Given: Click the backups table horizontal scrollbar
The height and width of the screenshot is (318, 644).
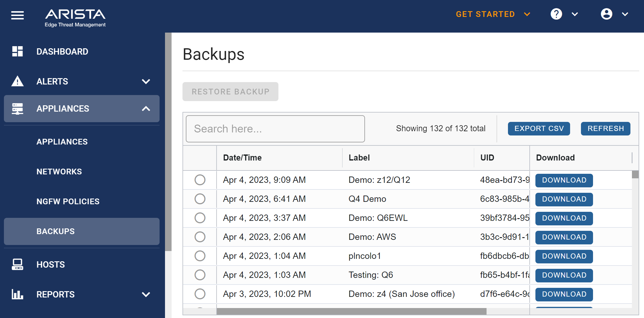Looking at the screenshot, I should tap(351, 311).
